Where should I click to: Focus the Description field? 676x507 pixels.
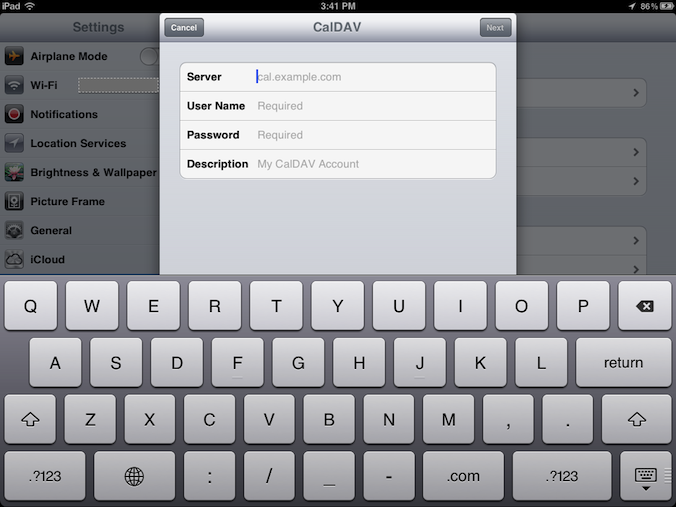[x=338, y=164]
